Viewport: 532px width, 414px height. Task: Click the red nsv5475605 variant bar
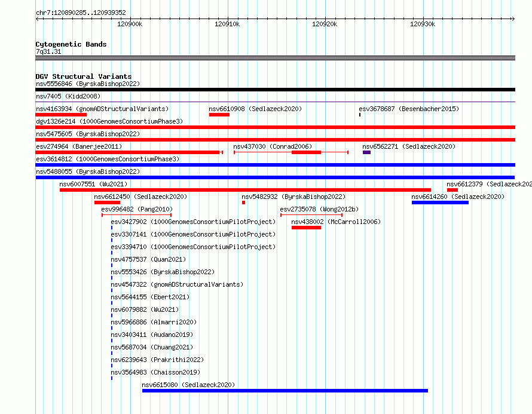[x=275, y=140]
